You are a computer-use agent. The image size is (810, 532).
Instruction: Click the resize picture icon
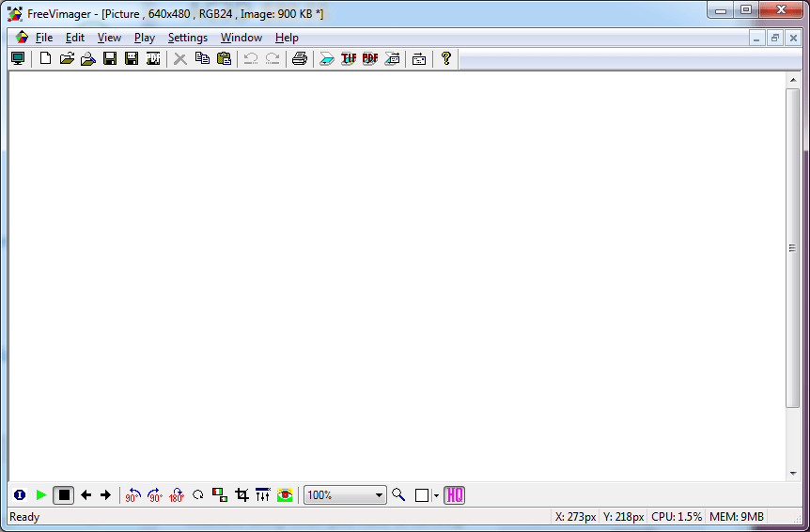[220, 495]
